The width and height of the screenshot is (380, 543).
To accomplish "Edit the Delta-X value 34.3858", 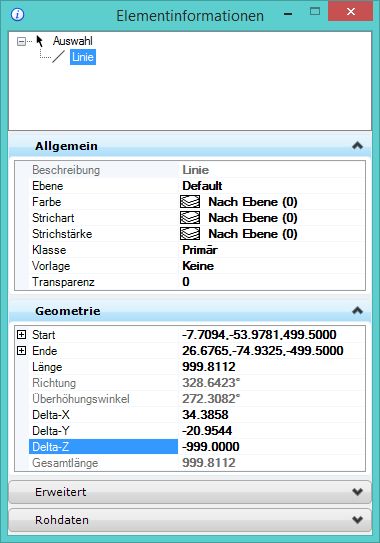I will click(x=205, y=415).
